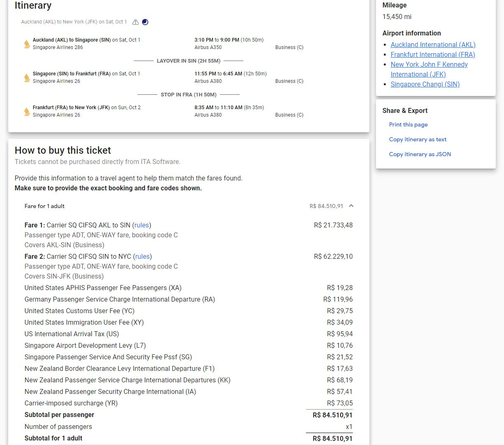
Task: Click the Number of passengers x1 value
Action: tap(349, 426)
